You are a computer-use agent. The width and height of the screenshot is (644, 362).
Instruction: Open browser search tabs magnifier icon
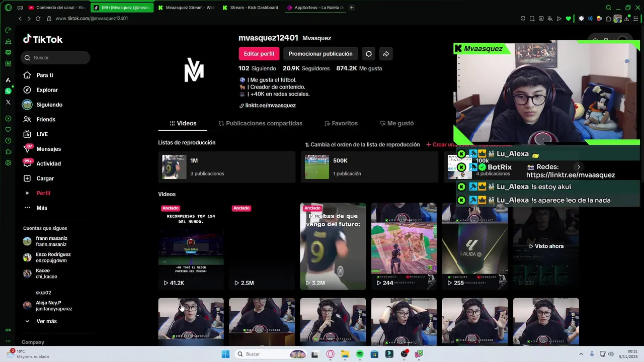(608, 8)
